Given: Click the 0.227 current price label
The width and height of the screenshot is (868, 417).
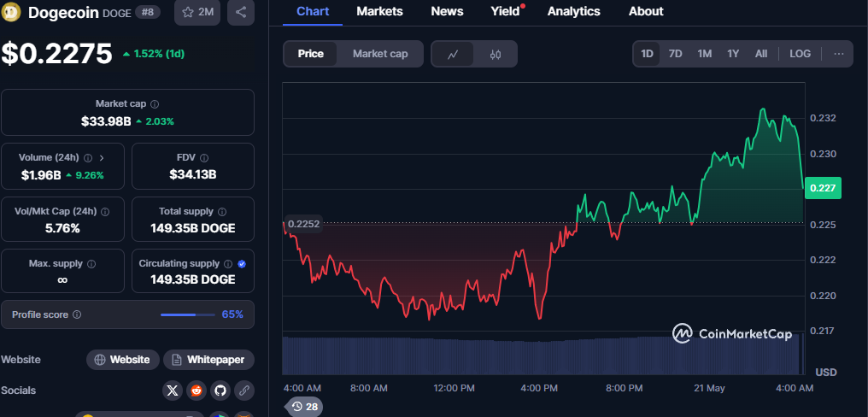Looking at the screenshot, I should pyautogui.click(x=823, y=188).
